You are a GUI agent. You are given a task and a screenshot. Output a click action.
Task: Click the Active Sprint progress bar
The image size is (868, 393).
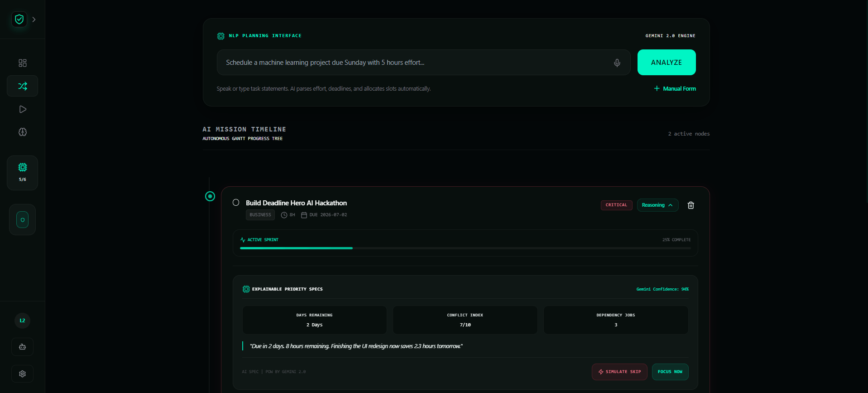[465, 248]
